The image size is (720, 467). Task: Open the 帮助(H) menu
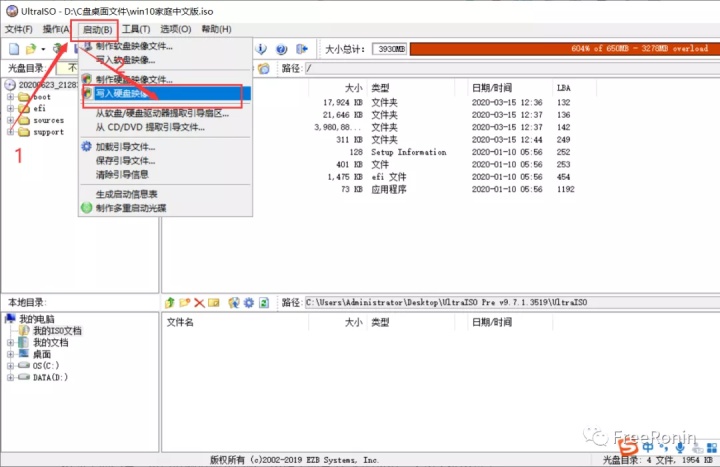(x=216, y=29)
